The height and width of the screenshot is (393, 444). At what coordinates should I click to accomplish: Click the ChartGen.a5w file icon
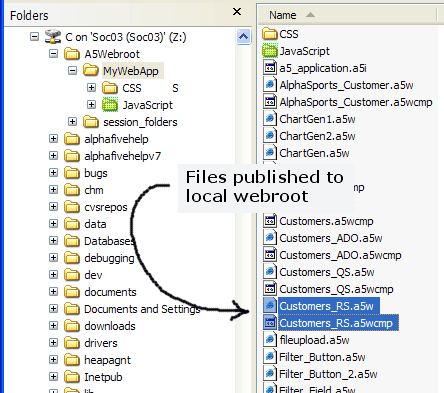(x=270, y=153)
